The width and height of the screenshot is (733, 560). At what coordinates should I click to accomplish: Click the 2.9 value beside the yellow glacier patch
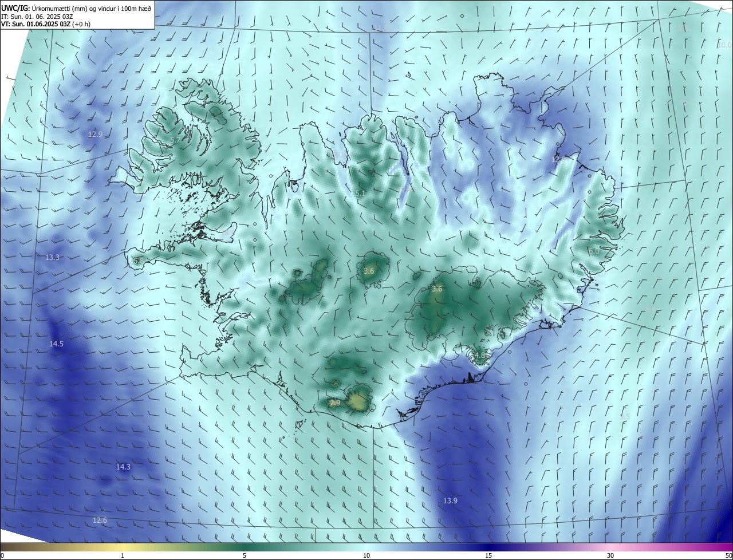[x=335, y=403]
